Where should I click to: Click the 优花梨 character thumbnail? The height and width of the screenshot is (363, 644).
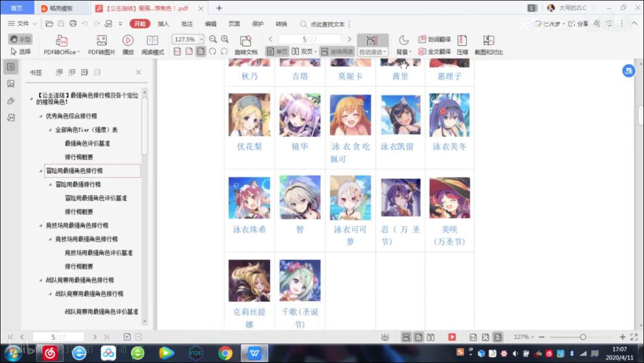(x=249, y=115)
